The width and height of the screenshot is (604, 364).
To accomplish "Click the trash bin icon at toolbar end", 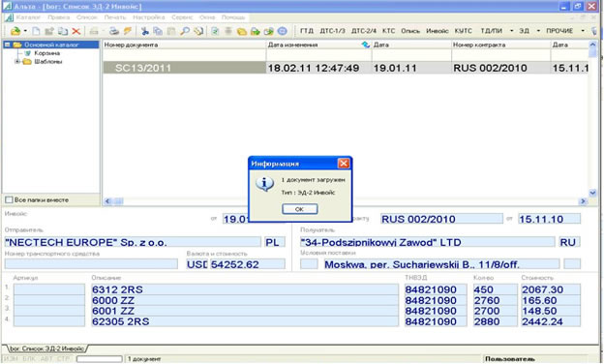I will 594,31.
